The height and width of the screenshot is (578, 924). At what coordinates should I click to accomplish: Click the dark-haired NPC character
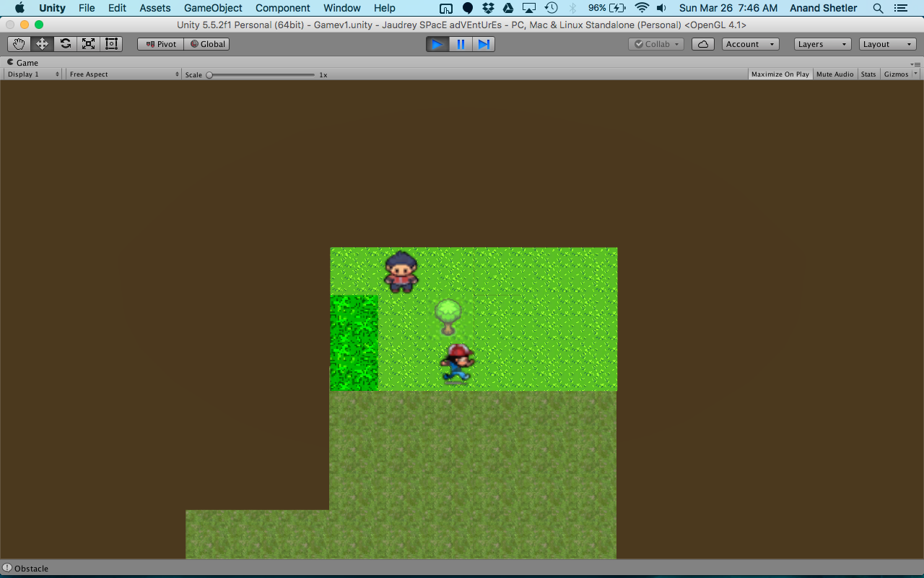[401, 271]
